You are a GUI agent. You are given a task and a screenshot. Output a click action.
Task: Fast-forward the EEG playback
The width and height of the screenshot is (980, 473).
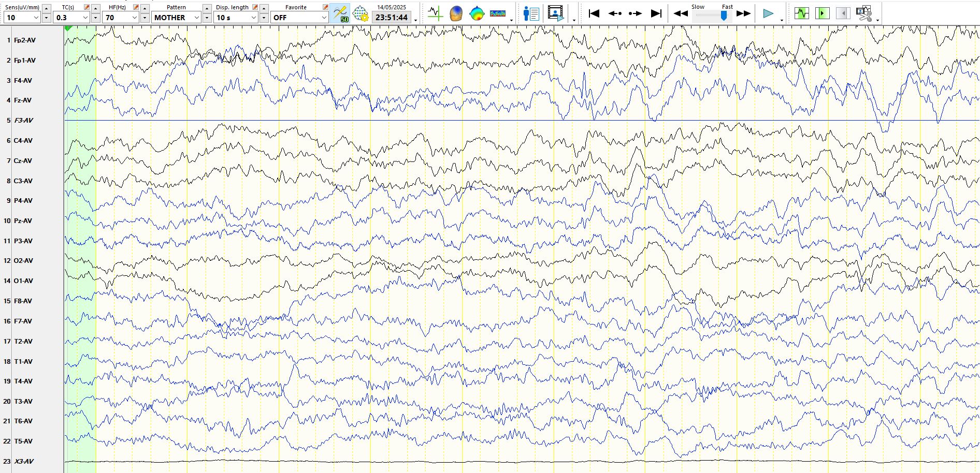pos(744,14)
